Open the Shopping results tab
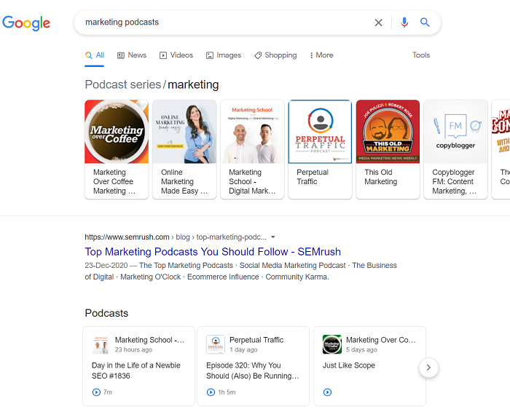 tap(275, 55)
